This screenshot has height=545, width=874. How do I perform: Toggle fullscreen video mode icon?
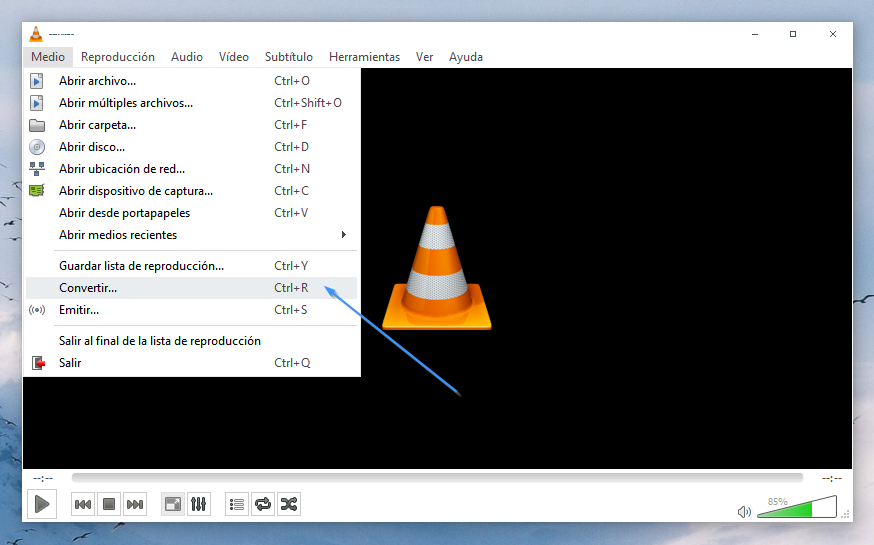coord(173,504)
